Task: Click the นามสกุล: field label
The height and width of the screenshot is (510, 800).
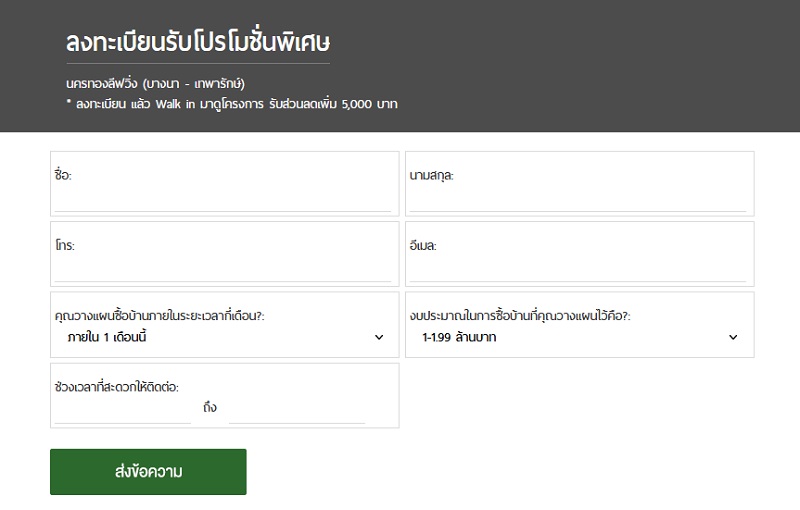Action: point(432,175)
